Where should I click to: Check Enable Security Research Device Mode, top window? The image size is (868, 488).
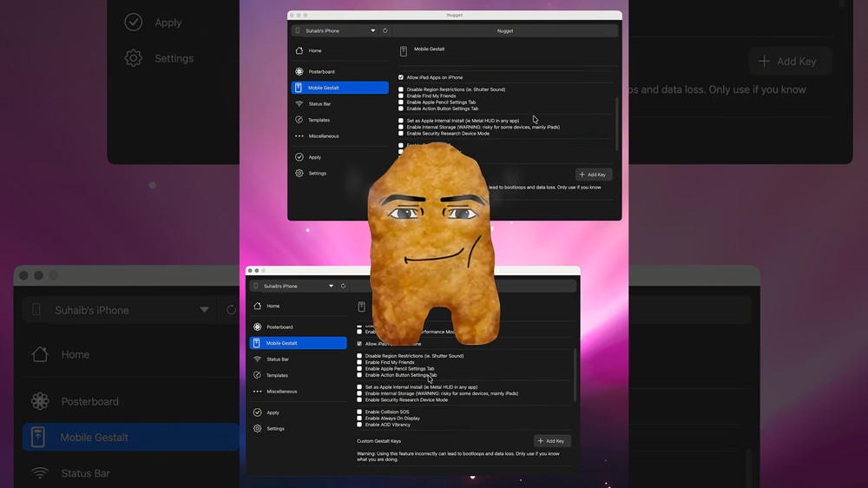(x=401, y=134)
